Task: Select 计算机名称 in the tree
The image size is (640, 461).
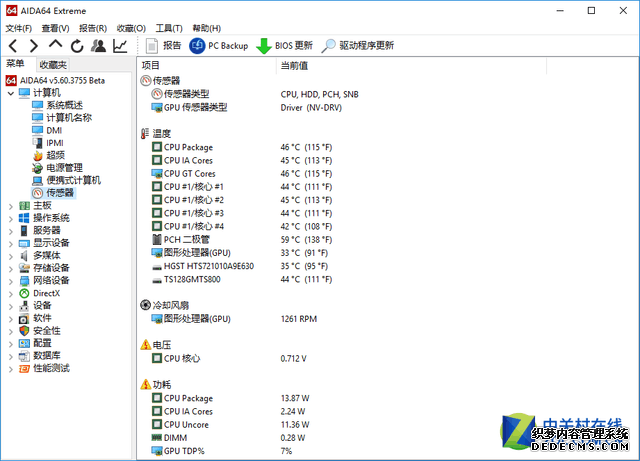Action: coord(62,118)
